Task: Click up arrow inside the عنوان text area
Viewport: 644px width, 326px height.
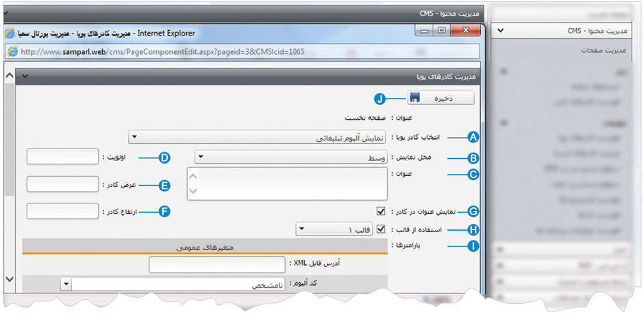Action: point(193,177)
